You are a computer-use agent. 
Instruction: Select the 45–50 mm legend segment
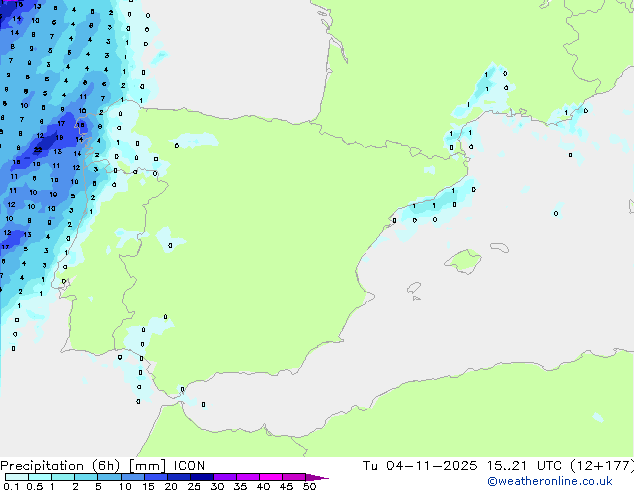click(294, 477)
